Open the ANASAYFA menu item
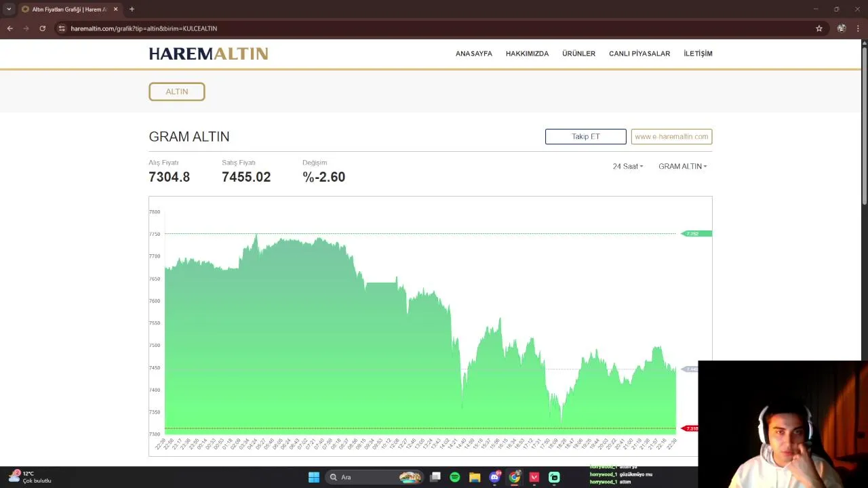Screen dimensions: 868x488 [x=474, y=54]
